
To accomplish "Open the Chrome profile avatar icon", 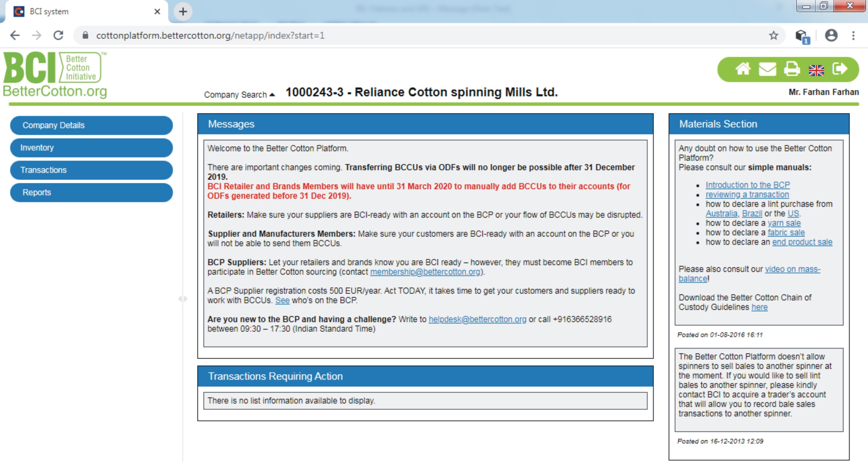I will pos(831,35).
